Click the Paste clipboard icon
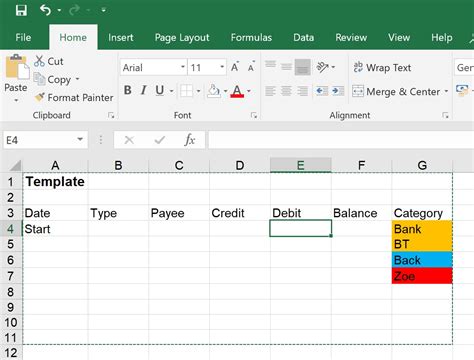The height and width of the screenshot is (360, 474). (17, 67)
